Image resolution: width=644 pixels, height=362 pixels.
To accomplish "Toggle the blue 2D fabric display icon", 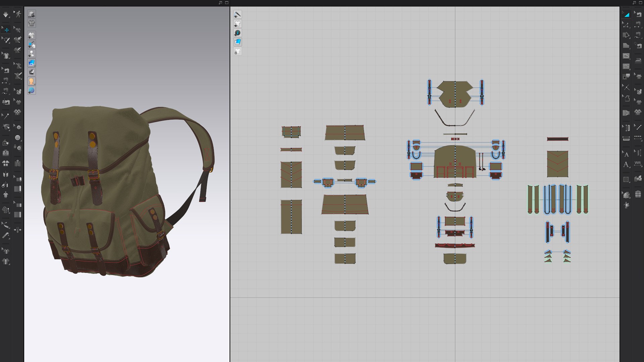I will point(237,42).
